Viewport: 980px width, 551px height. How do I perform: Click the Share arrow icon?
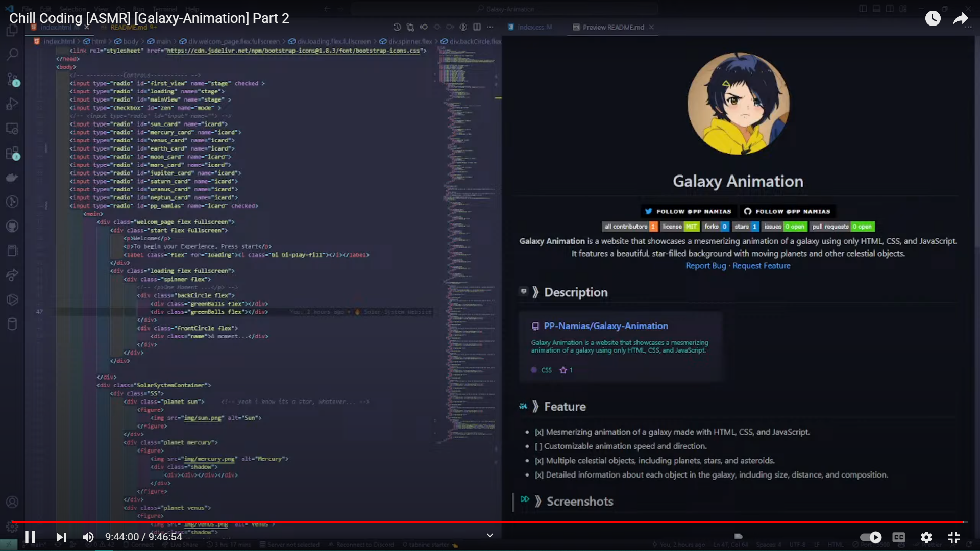coord(961,19)
